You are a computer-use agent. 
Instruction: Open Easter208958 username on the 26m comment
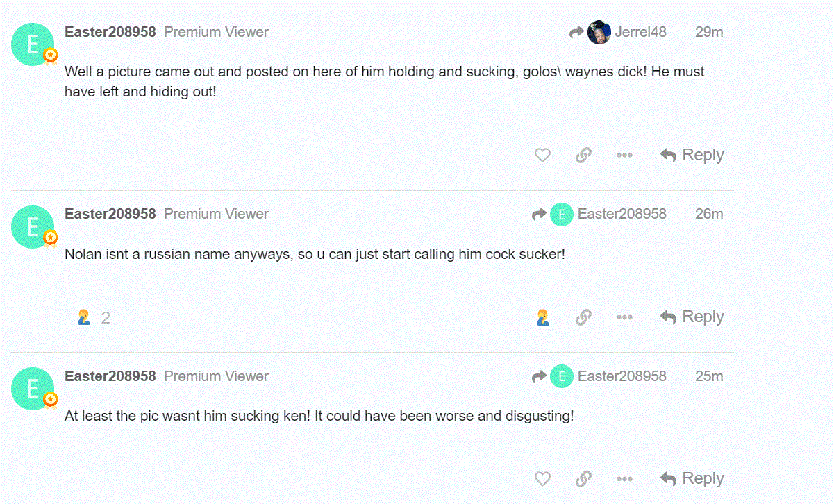(110, 214)
